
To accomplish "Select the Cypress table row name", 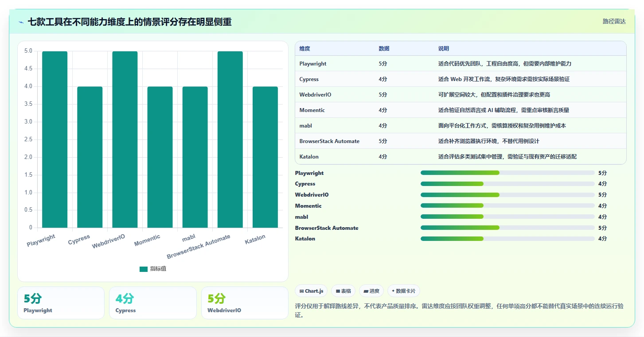I will click(x=309, y=79).
